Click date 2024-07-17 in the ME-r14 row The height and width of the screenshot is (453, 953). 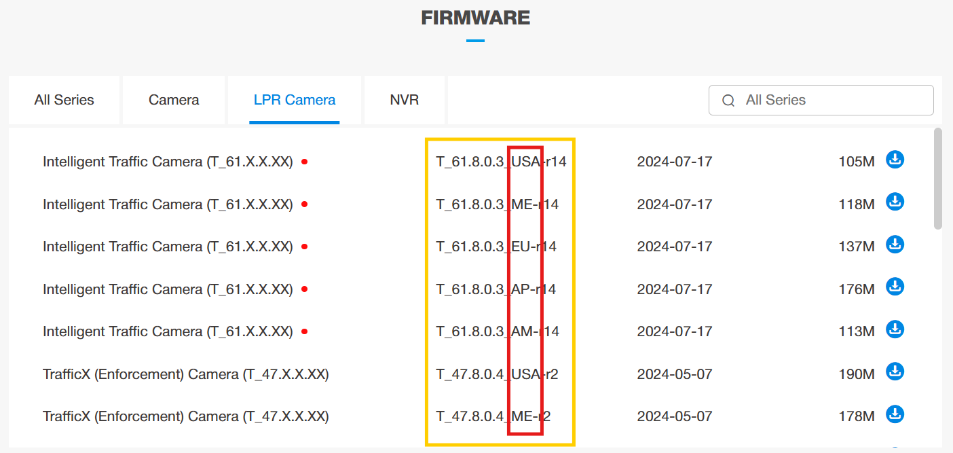(x=675, y=204)
